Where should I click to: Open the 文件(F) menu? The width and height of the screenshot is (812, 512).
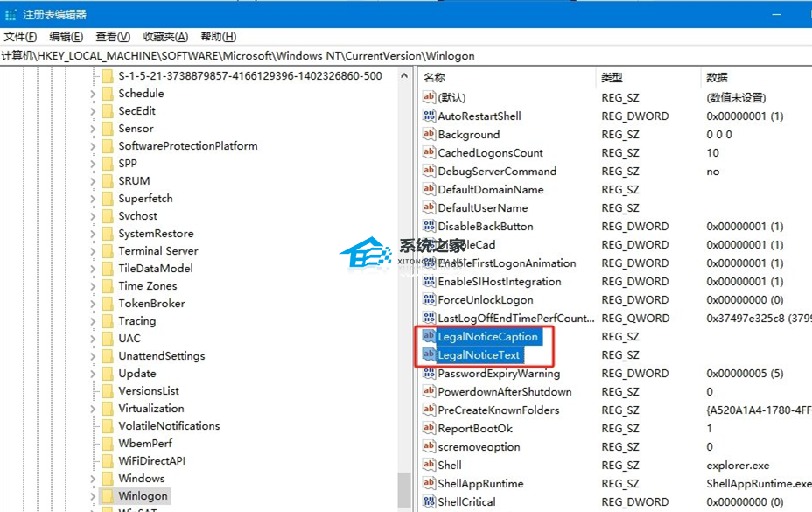[20, 37]
